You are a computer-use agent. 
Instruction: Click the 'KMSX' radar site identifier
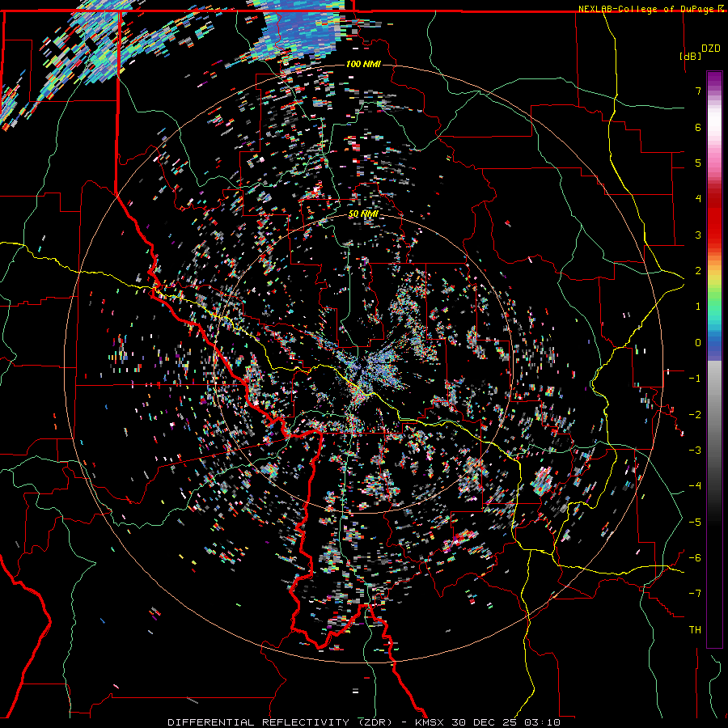[x=430, y=722]
